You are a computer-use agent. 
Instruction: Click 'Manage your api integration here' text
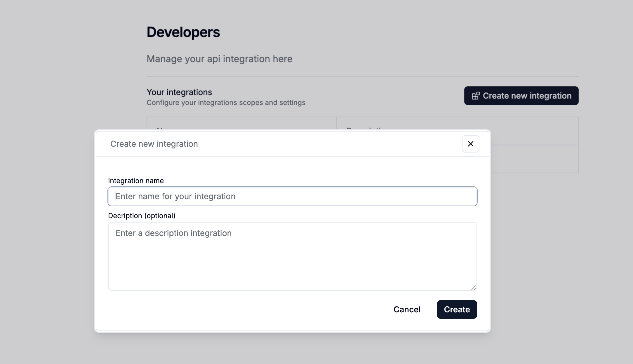(219, 59)
